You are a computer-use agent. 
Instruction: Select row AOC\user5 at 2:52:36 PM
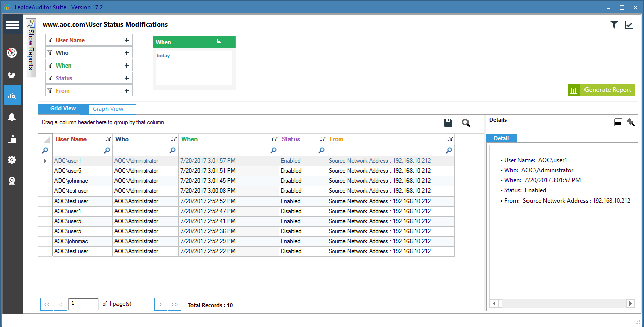(246, 231)
